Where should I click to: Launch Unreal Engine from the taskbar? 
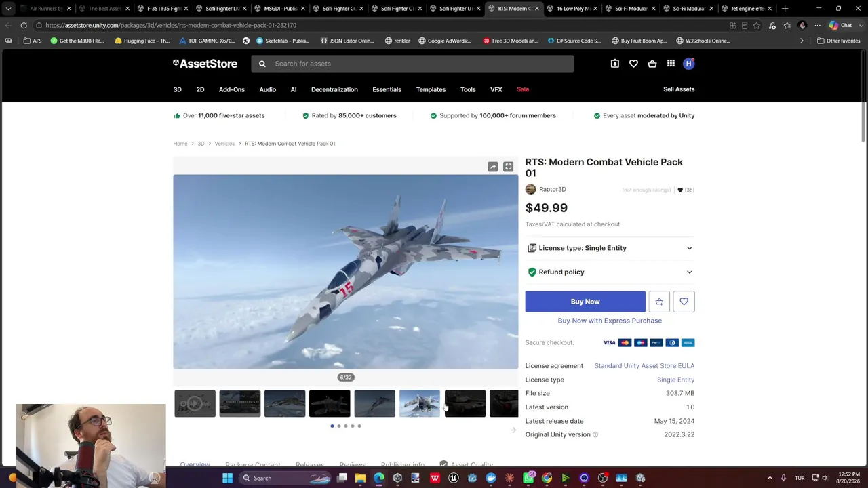tap(454, 478)
